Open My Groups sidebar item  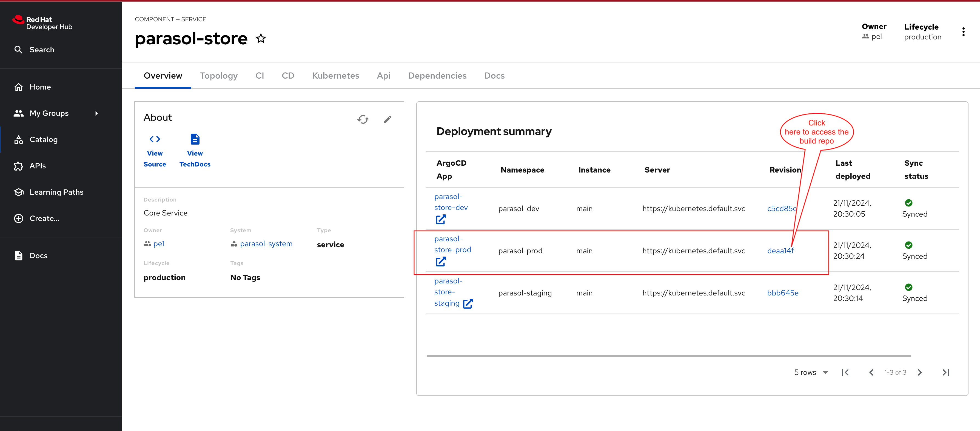(x=41, y=113)
